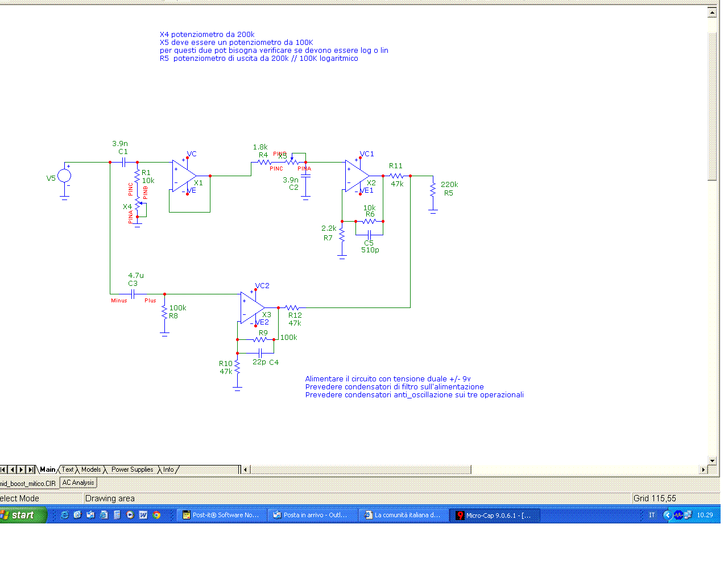
Task: Click the AC Analysis button
Action: (x=78, y=483)
